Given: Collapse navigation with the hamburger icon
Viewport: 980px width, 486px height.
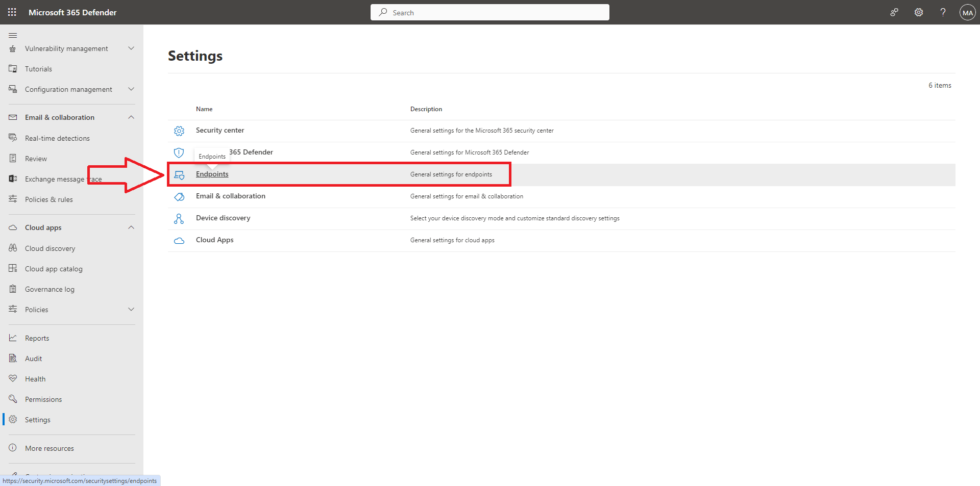Looking at the screenshot, I should click(x=13, y=35).
